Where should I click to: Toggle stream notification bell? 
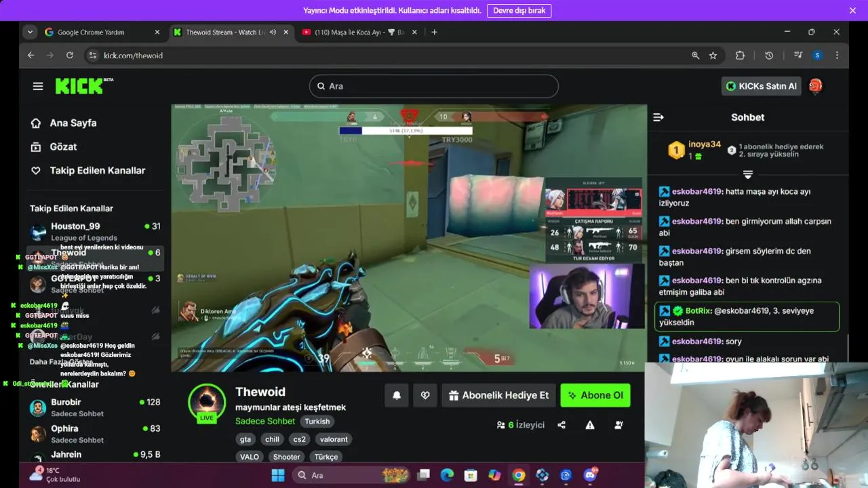tap(397, 395)
